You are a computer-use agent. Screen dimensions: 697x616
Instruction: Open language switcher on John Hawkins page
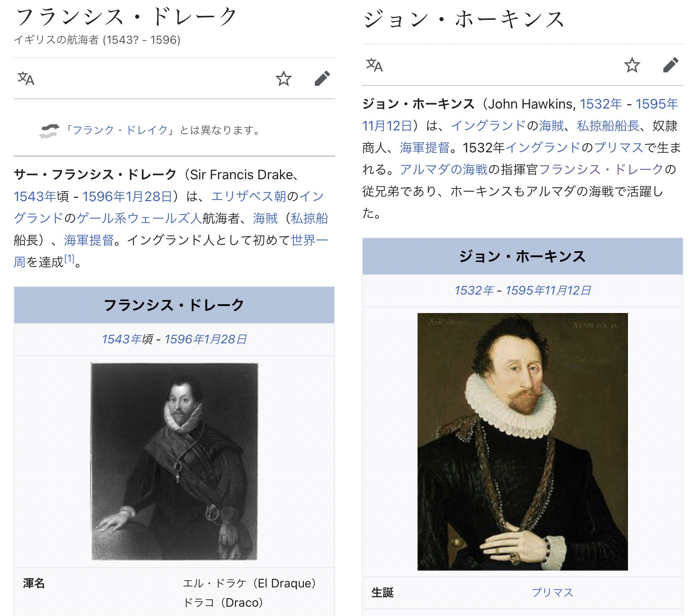(374, 65)
